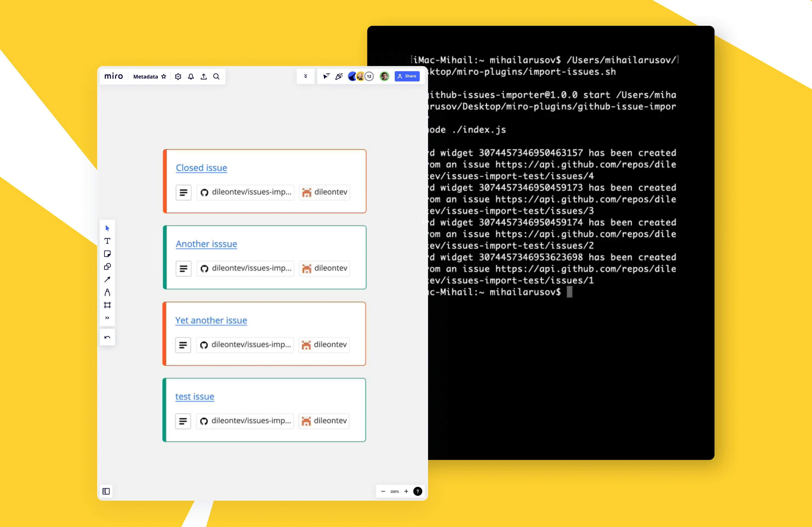This screenshot has height=527, width=812.
Task: Show the 12 additional collaborators
Action: coord(369,77)
